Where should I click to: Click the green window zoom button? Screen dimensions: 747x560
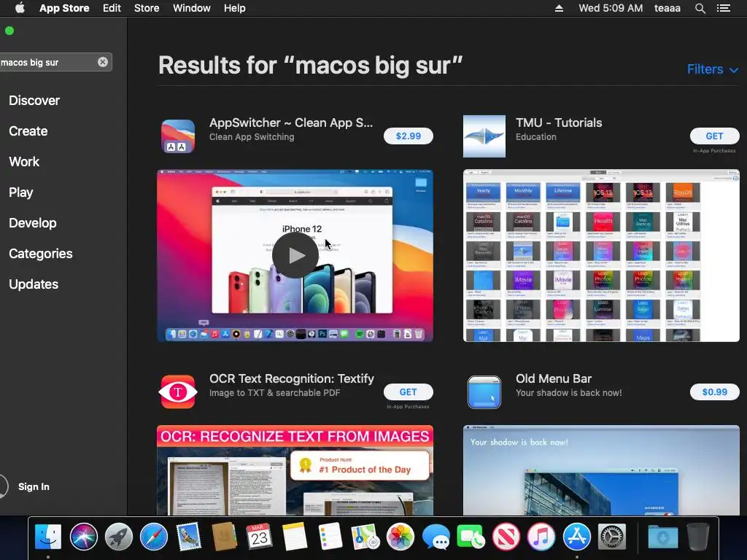[x=9, y=31]
